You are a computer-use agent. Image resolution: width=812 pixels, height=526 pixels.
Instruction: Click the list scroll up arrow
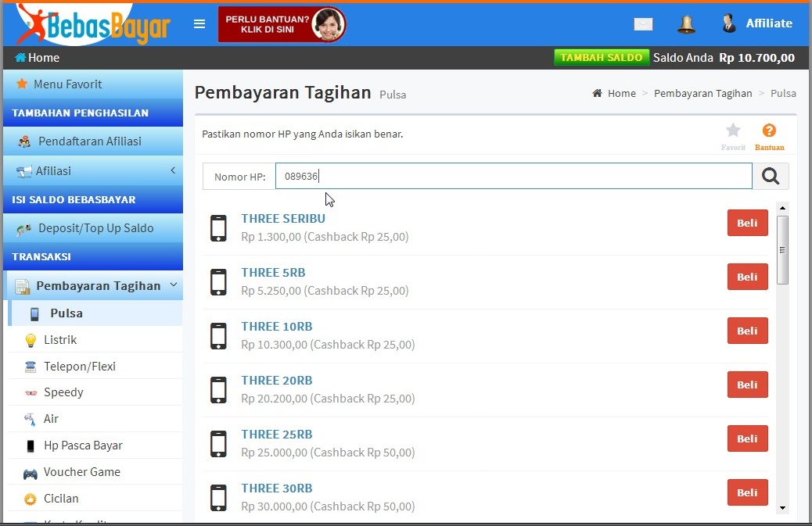coord(782,208)
